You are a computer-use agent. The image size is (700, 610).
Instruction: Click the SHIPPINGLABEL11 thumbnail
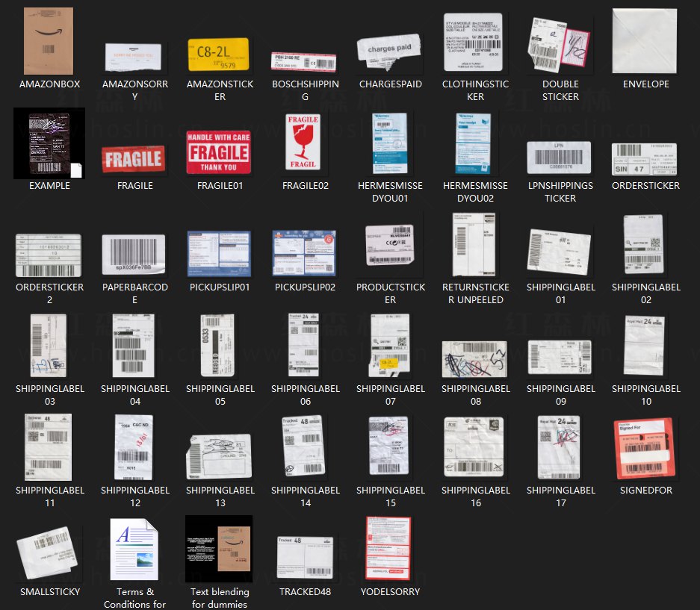(49, 447)
